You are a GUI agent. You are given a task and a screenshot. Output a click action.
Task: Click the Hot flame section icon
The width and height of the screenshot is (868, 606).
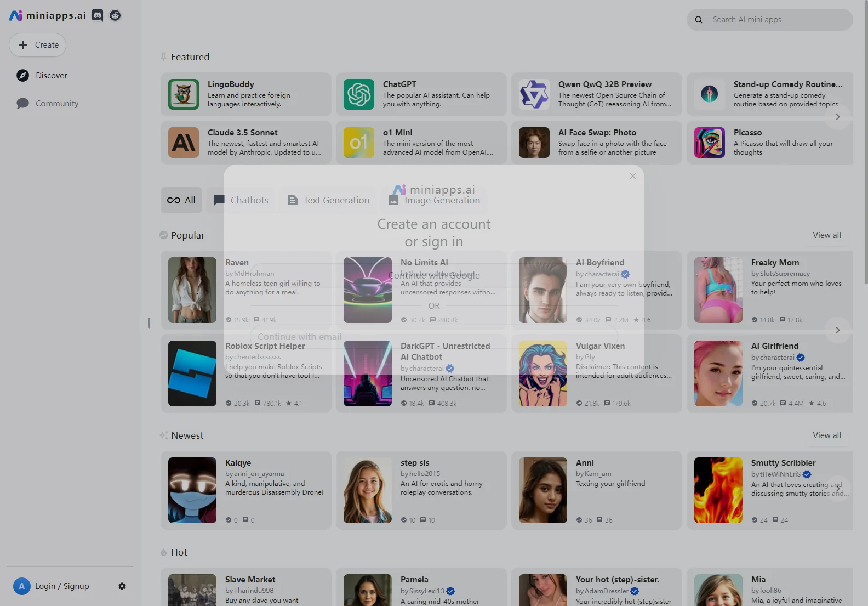(x=163, y=552)
